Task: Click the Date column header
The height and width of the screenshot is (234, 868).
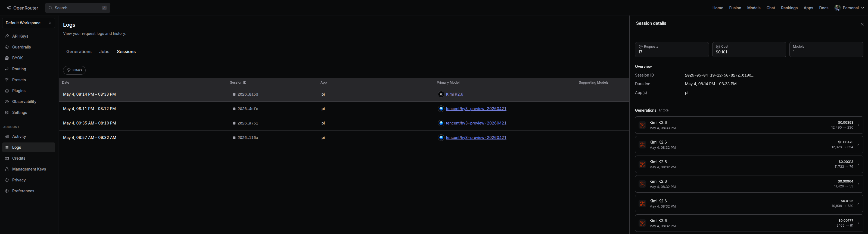Action: (66, 82)
